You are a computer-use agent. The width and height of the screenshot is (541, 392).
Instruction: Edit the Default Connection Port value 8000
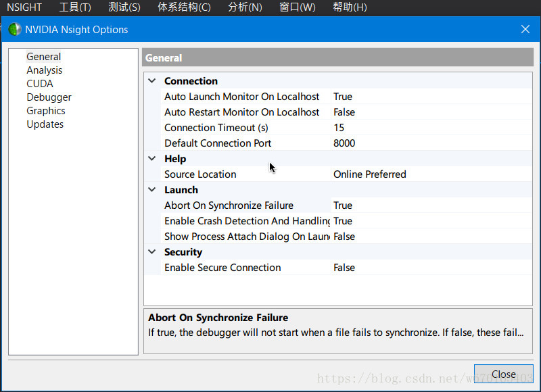pos(431,143)
